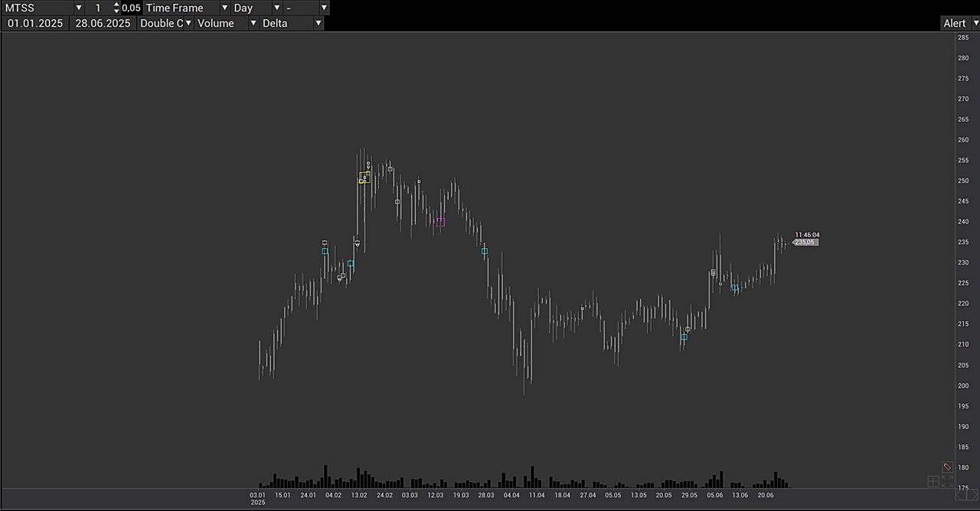Open the dash option dropdown after Day
The image size is (980, 511).
click(x=324, y=8)
